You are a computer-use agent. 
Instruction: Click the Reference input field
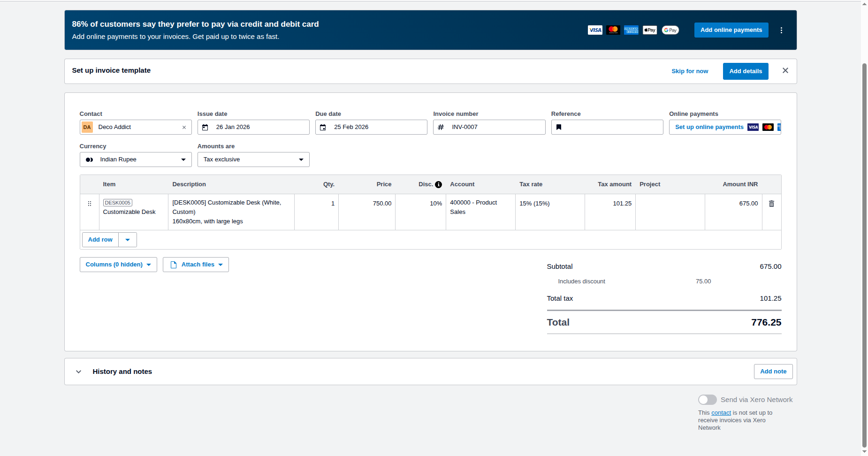coord(607,127)
